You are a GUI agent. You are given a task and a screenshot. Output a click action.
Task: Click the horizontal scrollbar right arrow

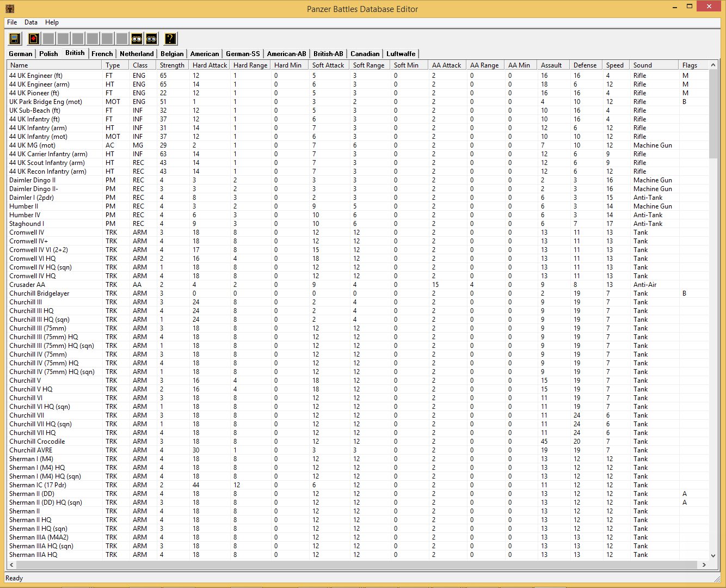[x=704, y=565]
